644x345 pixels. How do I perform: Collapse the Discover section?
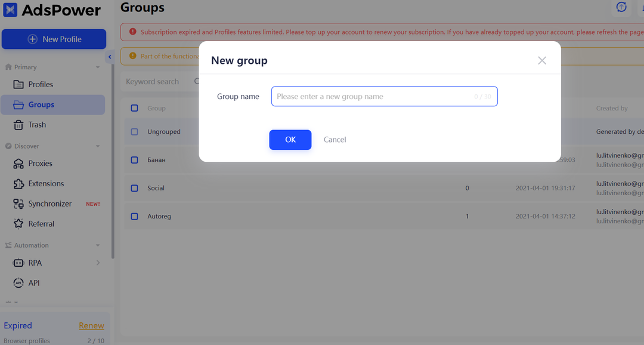pyautogui.click(x=98, y=146)
